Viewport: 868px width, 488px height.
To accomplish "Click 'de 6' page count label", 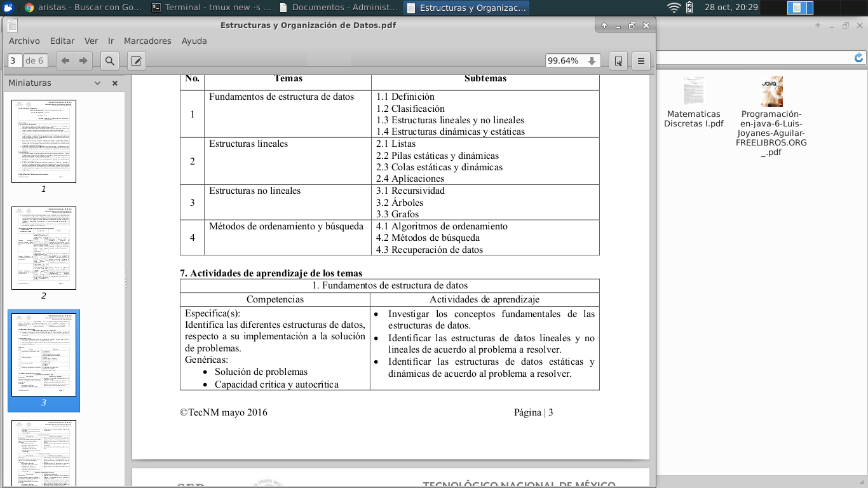I will pos(34,61).
